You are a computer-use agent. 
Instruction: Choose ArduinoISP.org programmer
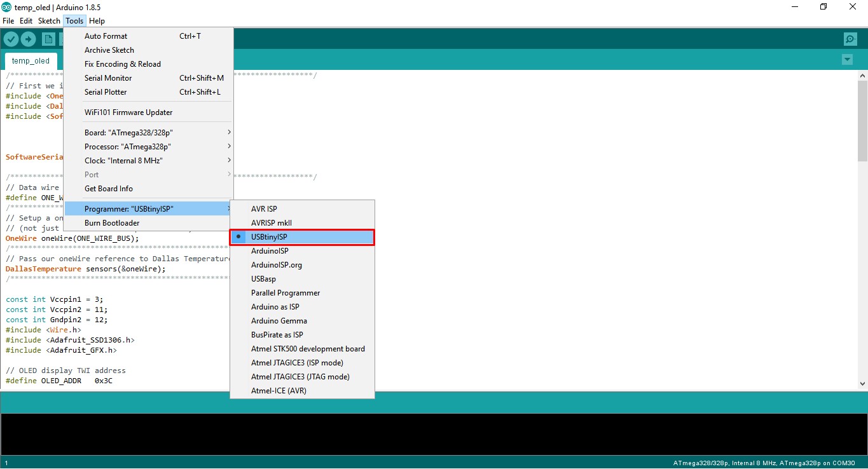(x=302, y=265)
